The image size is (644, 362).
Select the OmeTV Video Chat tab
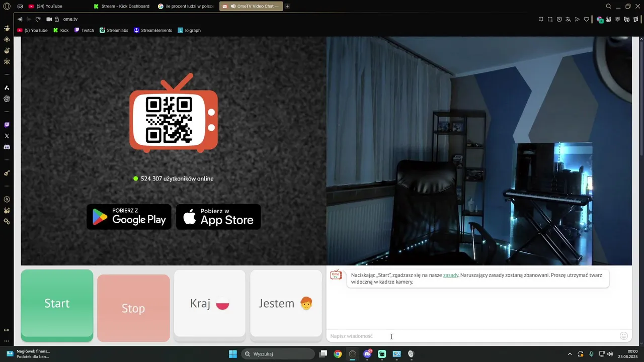(251, 7)
